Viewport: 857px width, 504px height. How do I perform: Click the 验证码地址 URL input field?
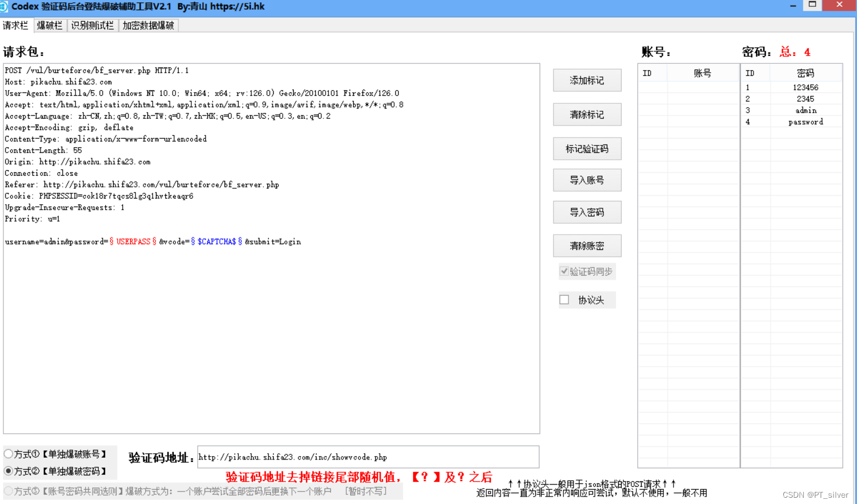(368, 457)
